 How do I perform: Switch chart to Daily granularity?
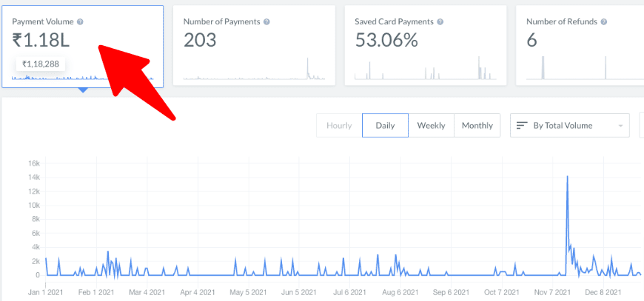[385, 126]
